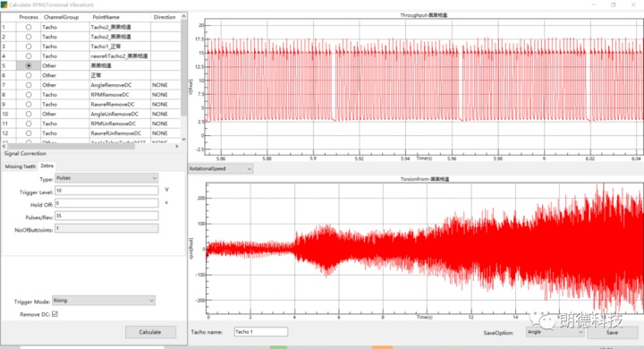Toggle the Remove DC checkbox
This screenshot has width=644, height=349.
coord(55,314)
